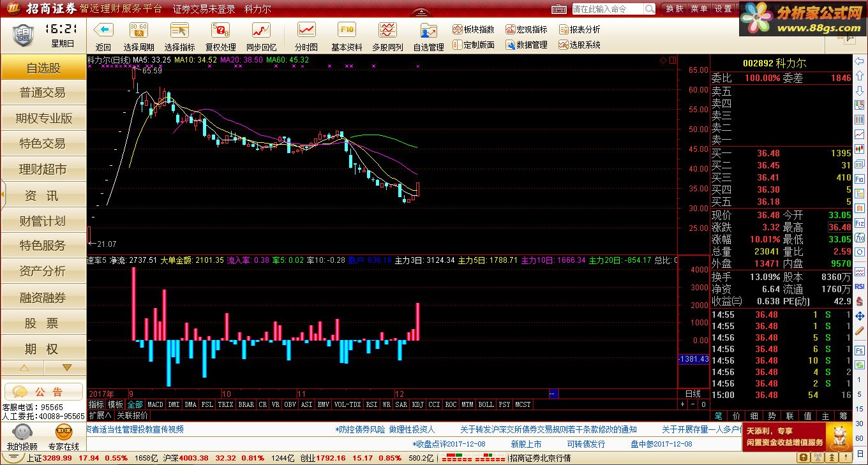Open the 可转债发行 link
This screenshot has height=465, width=868.
coord(586,444)
